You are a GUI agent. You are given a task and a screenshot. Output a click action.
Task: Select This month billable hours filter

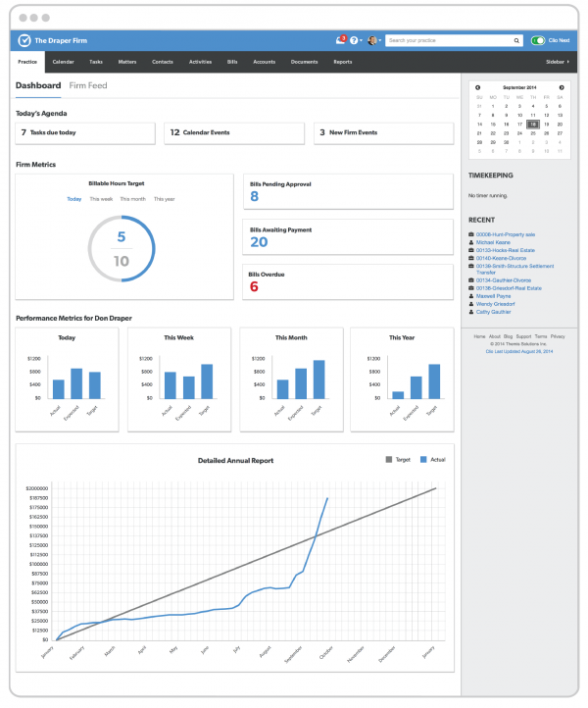(132, 199)
